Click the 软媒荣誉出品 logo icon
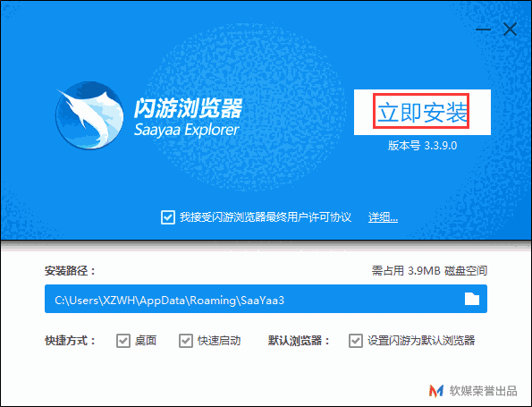The height and width of the screenshot is (407, 532). pos(436,391)
